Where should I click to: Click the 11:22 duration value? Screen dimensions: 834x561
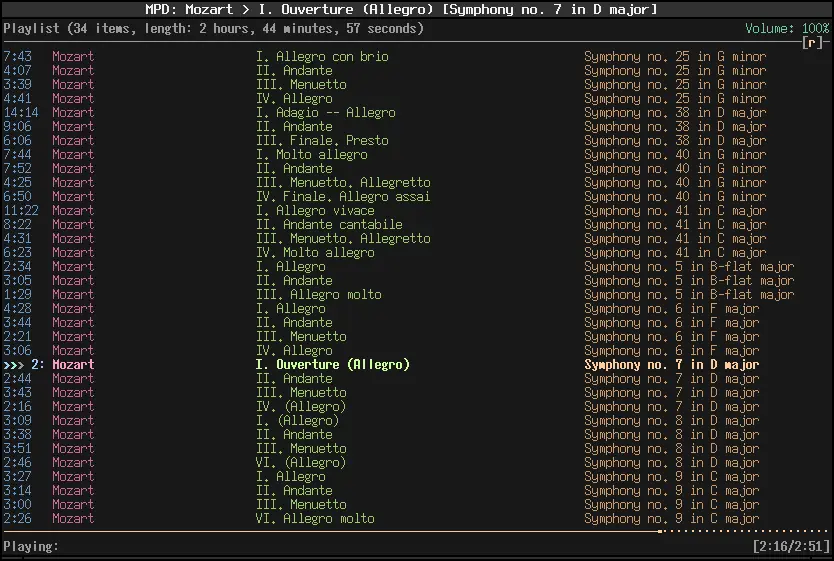[x=21, y=211]
